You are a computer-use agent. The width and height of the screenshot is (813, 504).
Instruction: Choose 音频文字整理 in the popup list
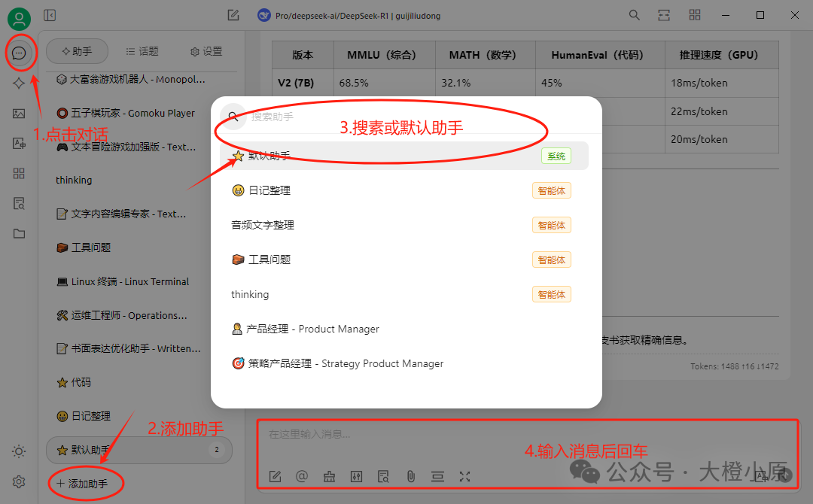tap(404, 226)
